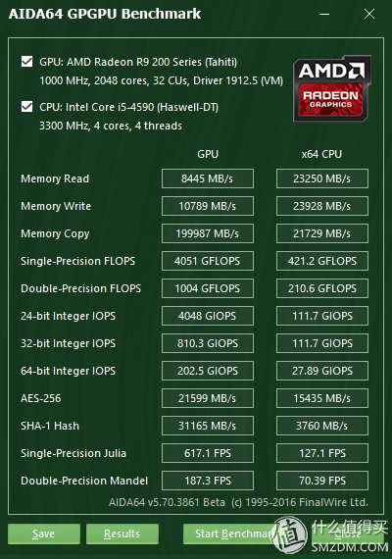
Task: Click GPU Memory Copy 199987 MB/s value
Action: click(208, 233)
